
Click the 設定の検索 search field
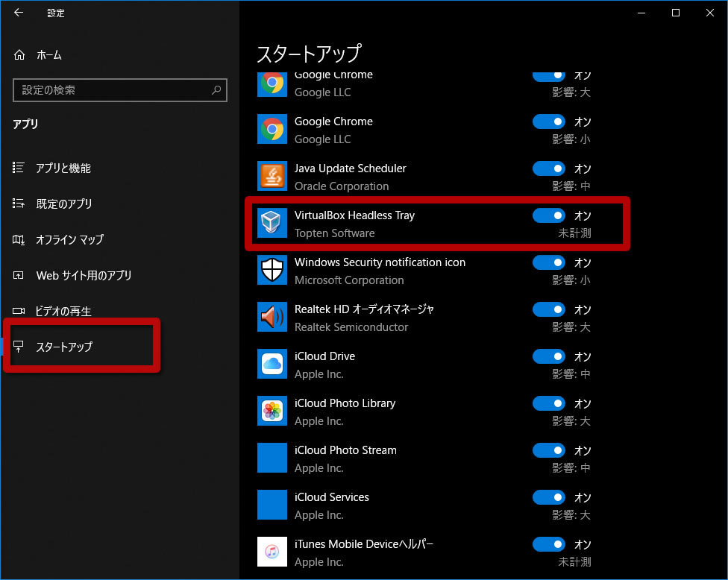(120, 90)
